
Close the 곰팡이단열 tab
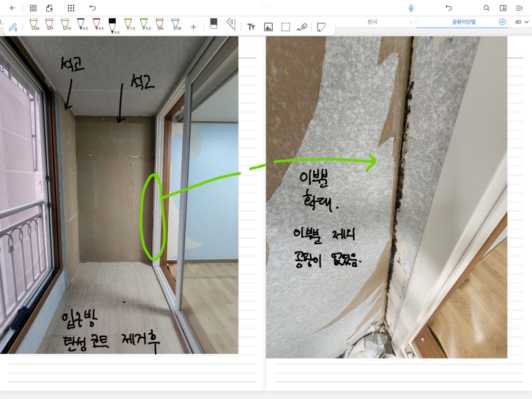(502, 22)
